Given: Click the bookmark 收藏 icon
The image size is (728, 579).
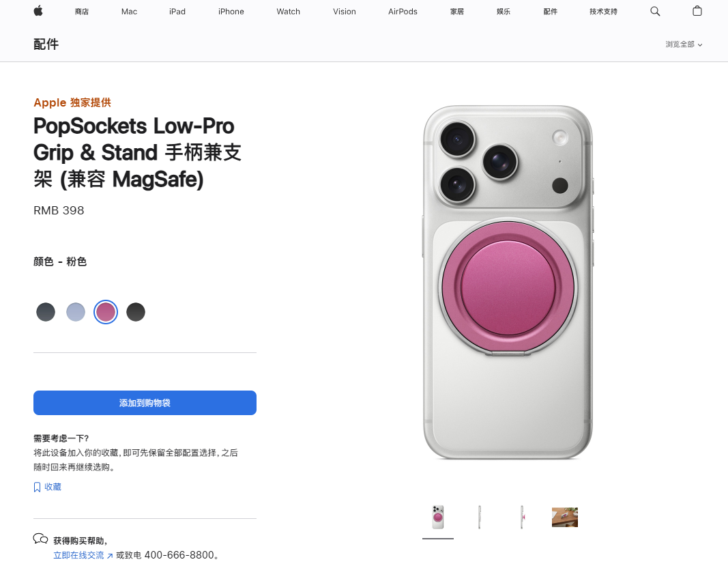Looking at the screenshot, I should click(37, 487).
